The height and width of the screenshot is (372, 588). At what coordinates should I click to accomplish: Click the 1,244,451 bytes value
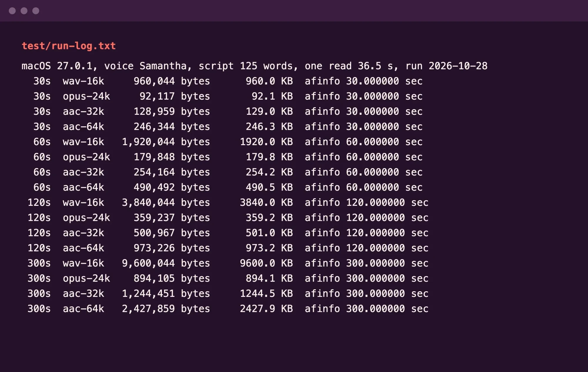pos(166,294)
